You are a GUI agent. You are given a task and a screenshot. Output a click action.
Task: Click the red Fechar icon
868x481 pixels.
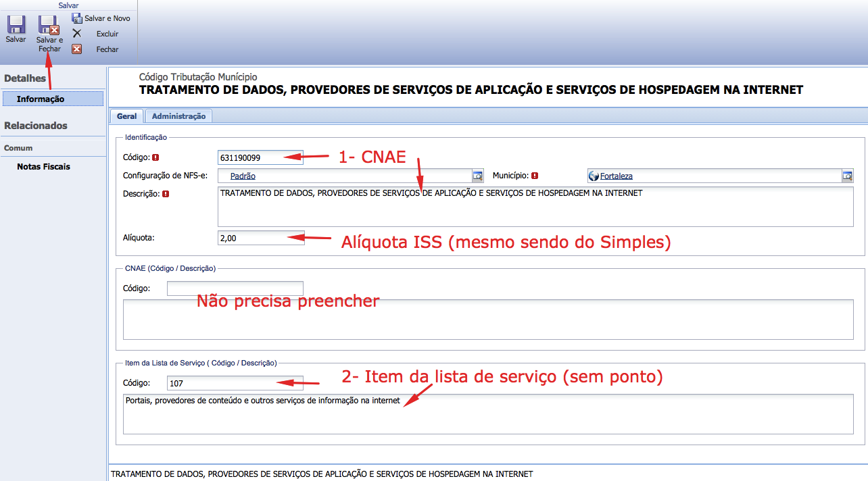tap(77, 49)
